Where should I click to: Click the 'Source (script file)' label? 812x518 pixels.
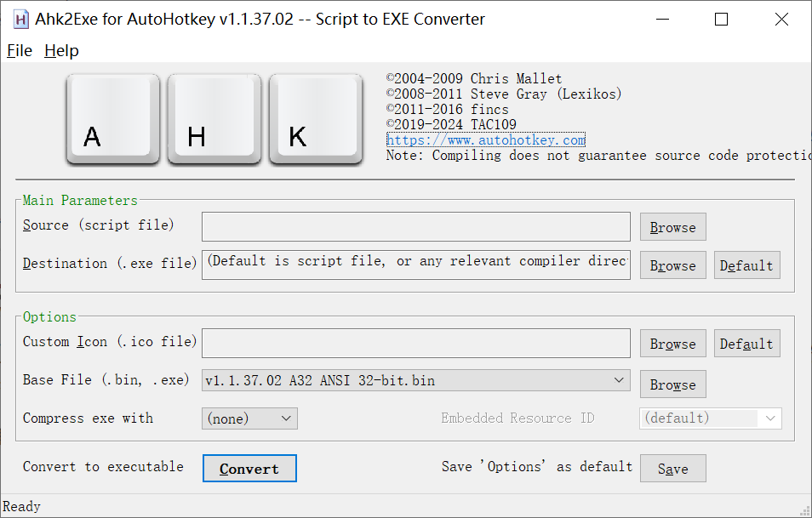point(99,225)
